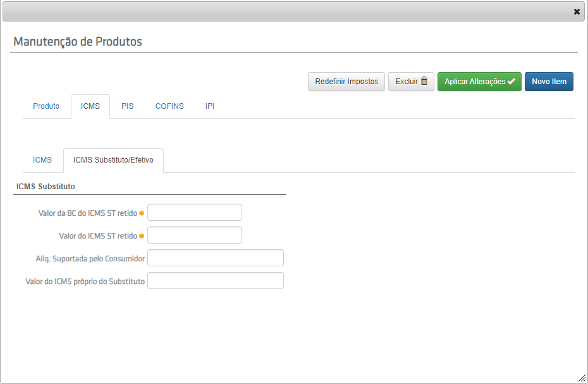Click the dialog resize grip icon
The height and width of the screenshot is (384, 588).
tap(582, 378)
